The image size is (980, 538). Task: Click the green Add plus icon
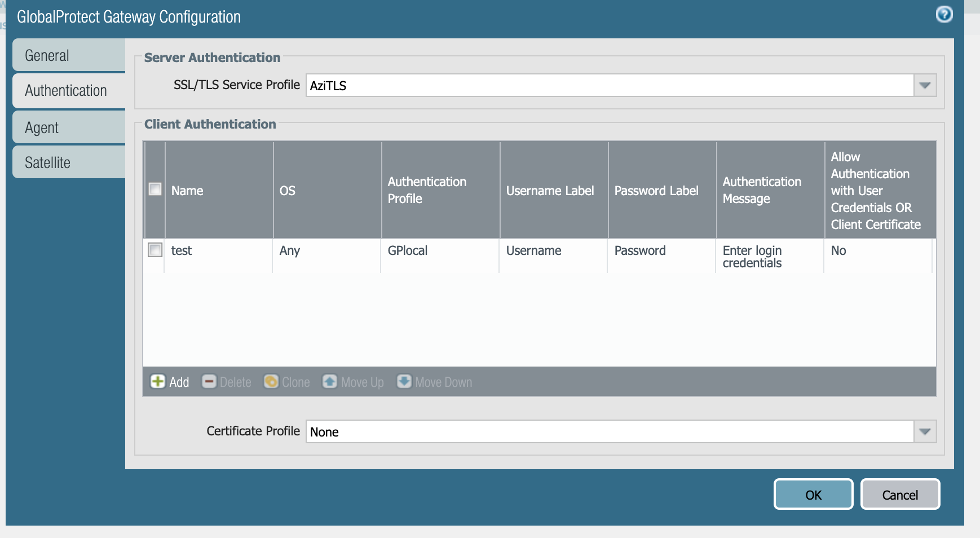[x=157, y=382]
